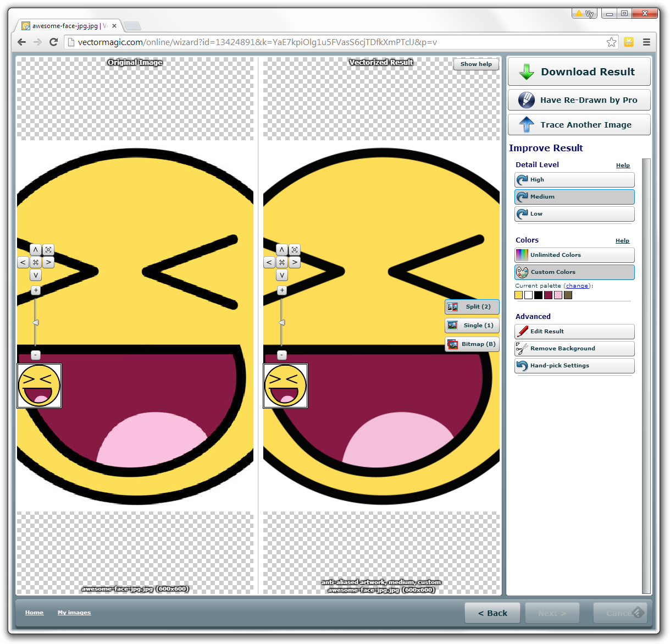Click the center image crosshair icon
Viewport: 670px width, 644px height.
pos(36,262)
